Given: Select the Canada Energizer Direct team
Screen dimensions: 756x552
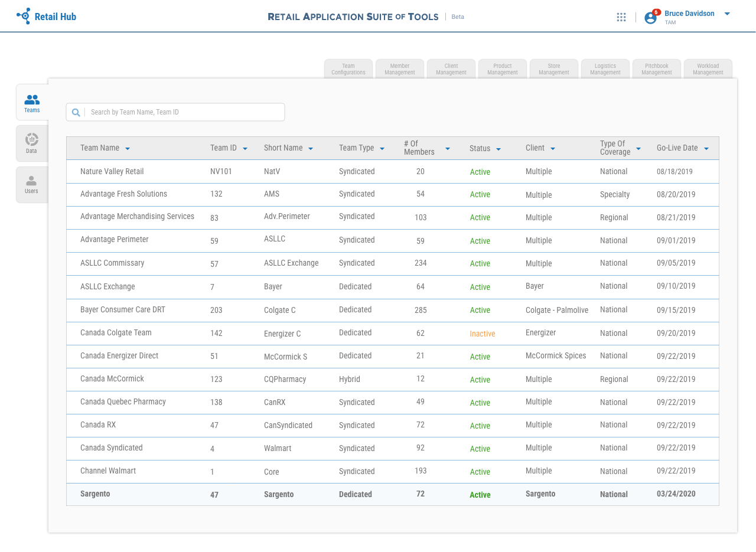Looking at the screenshot, I should click(119, 356).
